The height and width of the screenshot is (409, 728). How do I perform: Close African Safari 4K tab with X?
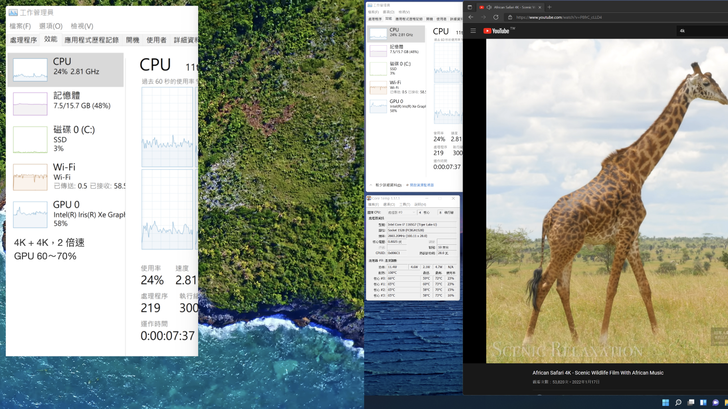point(540,7)
